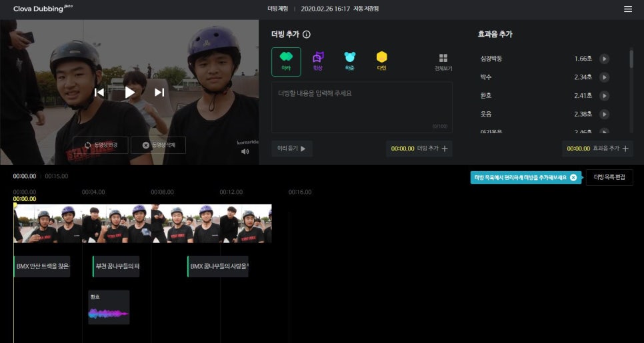Open 전체보기 to view all voices
Screen dimensions: 644x343
tap(443, 63)
